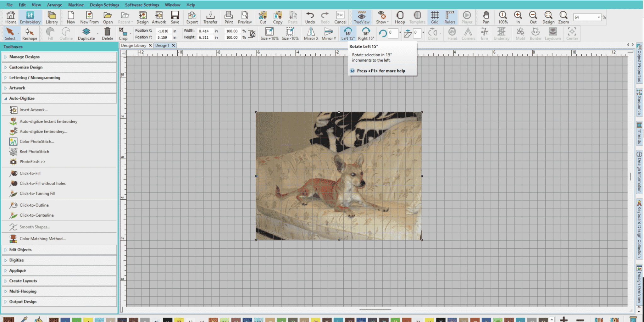Expand Lettering / Monogramming toolbox
The height and width of the screenshot is (322, 644).
point(59,78)
